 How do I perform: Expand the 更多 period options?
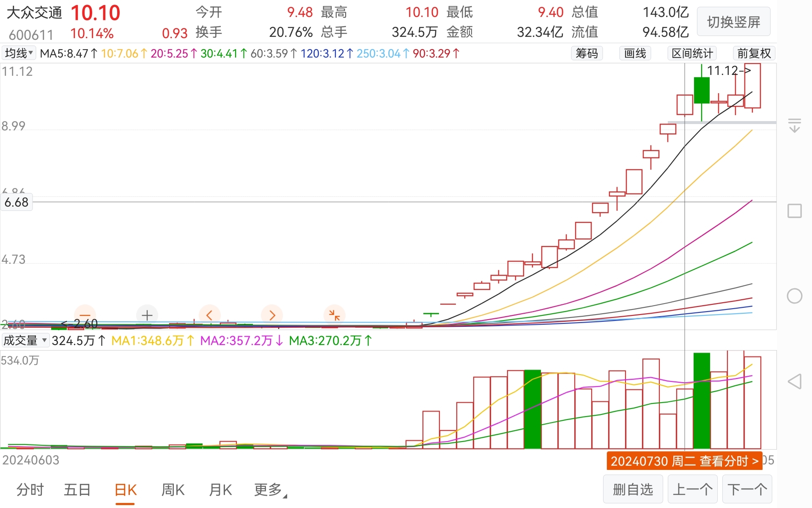click(270, 490)
